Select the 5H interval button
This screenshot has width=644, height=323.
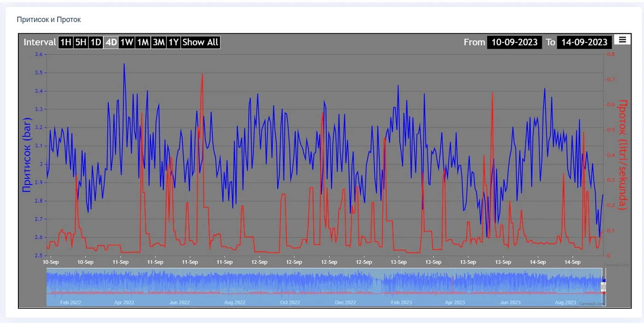pos(81,42)
